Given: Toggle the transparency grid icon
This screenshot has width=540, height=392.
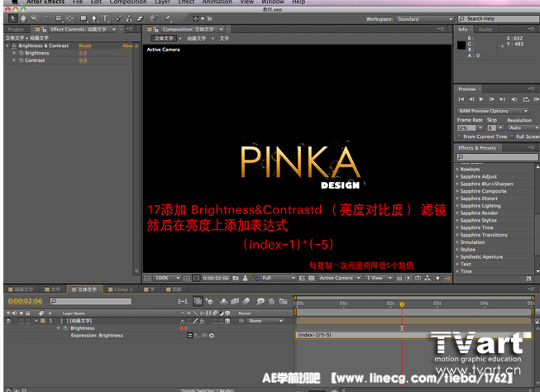Looking at the screenshot, I should pos(311,278).
